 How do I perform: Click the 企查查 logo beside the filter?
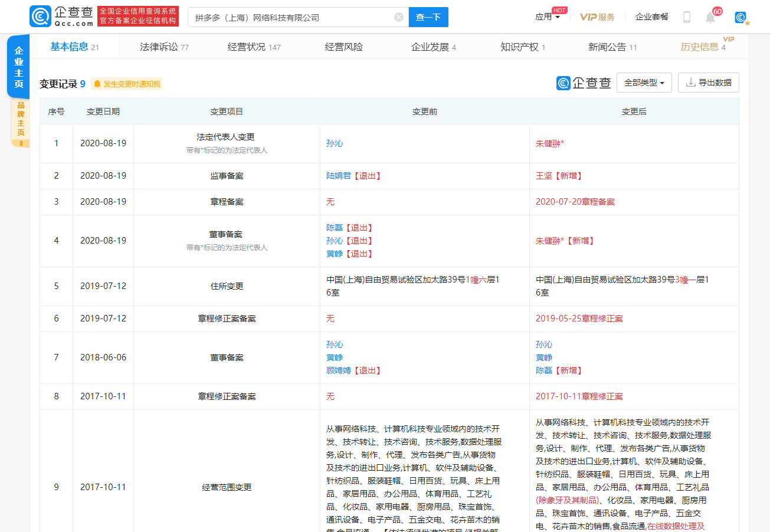point(584,83)
